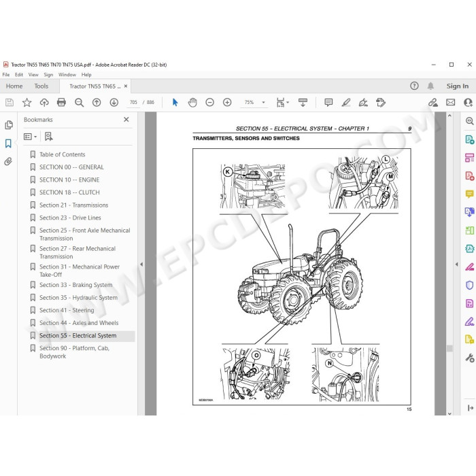Share a link to file icon

433,103
